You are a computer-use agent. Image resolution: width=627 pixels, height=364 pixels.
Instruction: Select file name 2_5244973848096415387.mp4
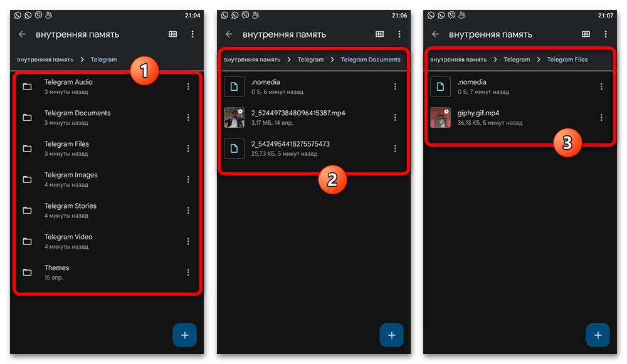[x=298, y=113]
